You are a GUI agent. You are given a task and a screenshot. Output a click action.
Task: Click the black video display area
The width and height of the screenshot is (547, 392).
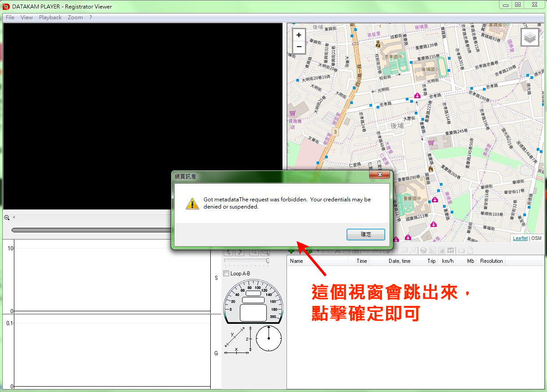tap(143, 117)
